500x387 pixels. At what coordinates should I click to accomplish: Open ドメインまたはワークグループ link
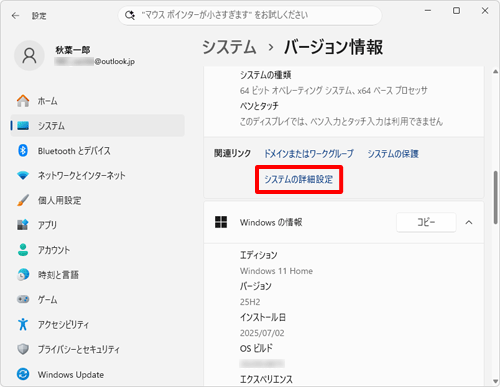[309, 154]
